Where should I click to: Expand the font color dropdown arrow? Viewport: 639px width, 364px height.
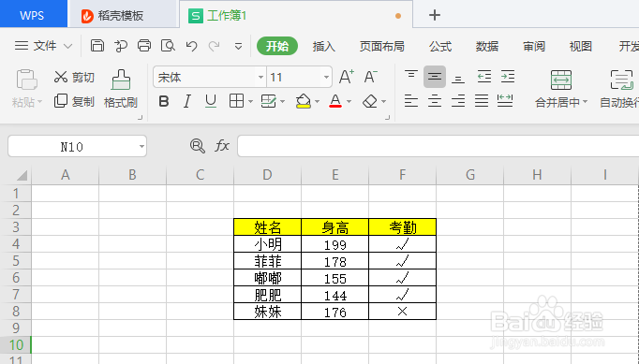tap(349, 101)
